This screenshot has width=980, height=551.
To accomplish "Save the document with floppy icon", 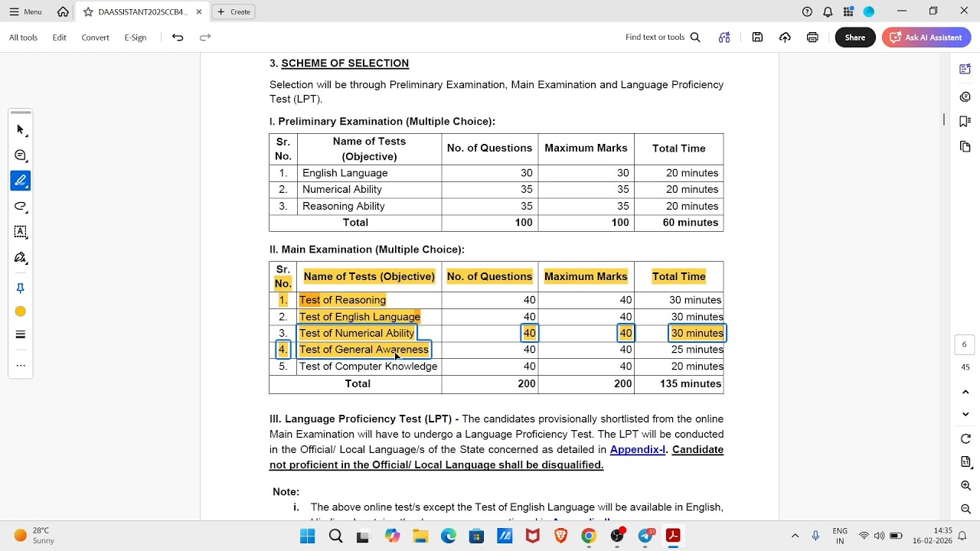I will coord(757,37).
